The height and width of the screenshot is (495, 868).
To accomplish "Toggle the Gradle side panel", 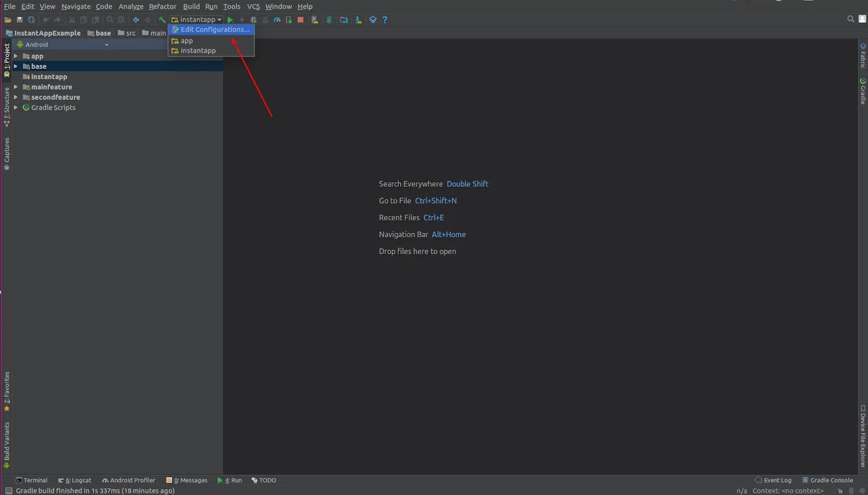I will 863,91.
